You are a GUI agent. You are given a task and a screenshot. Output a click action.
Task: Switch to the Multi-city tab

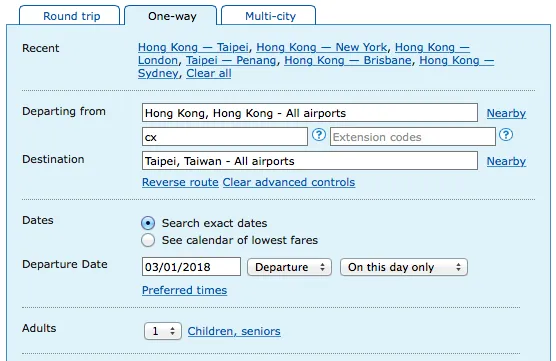click(269, 16)
